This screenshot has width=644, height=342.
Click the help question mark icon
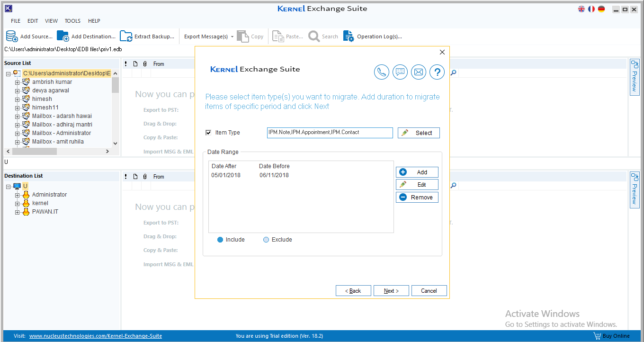click(437, 72)
